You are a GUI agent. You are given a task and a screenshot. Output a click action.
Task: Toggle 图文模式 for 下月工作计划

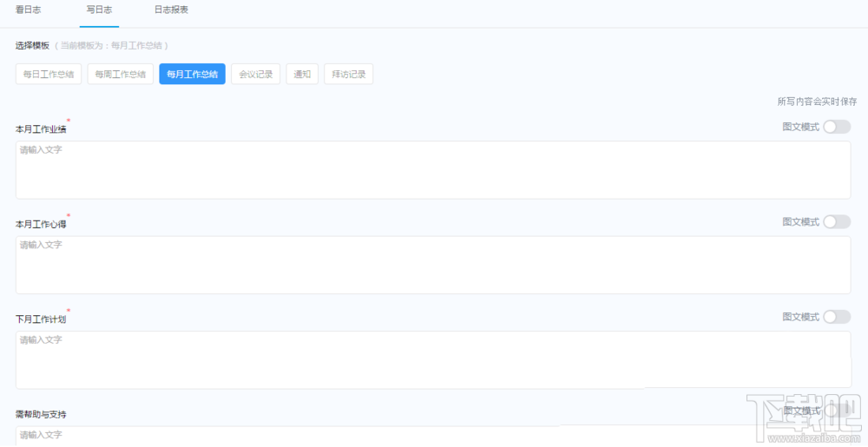837,317
